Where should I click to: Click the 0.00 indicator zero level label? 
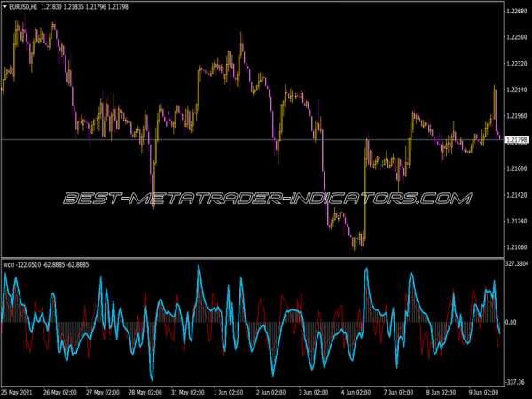[511, 323]
